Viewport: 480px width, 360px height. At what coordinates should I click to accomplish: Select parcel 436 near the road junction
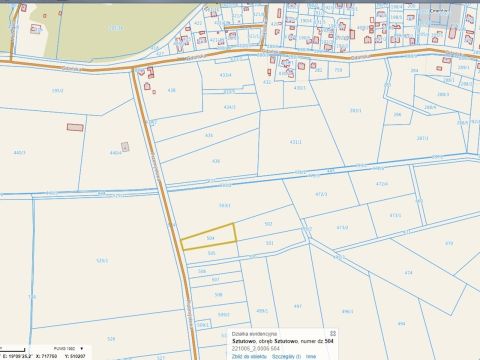(x=172, y=90)
